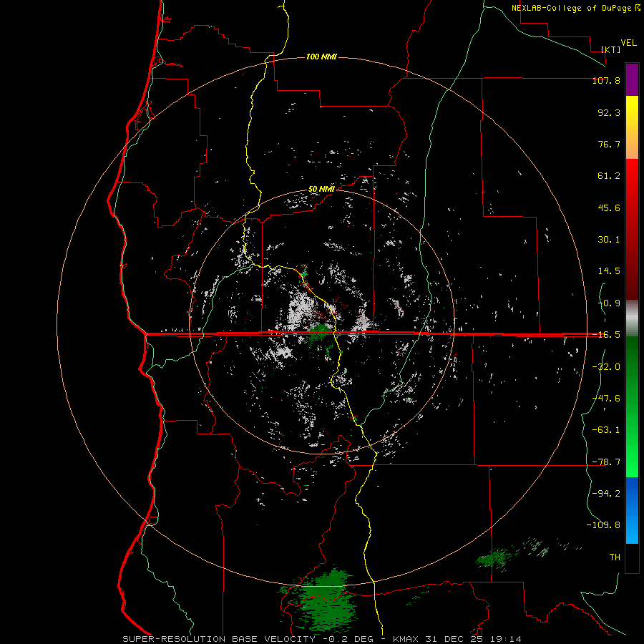Screen dimensions: 644x644
Task: Click the 31 DEC 25 date in caption
Action: click(456, 639)
